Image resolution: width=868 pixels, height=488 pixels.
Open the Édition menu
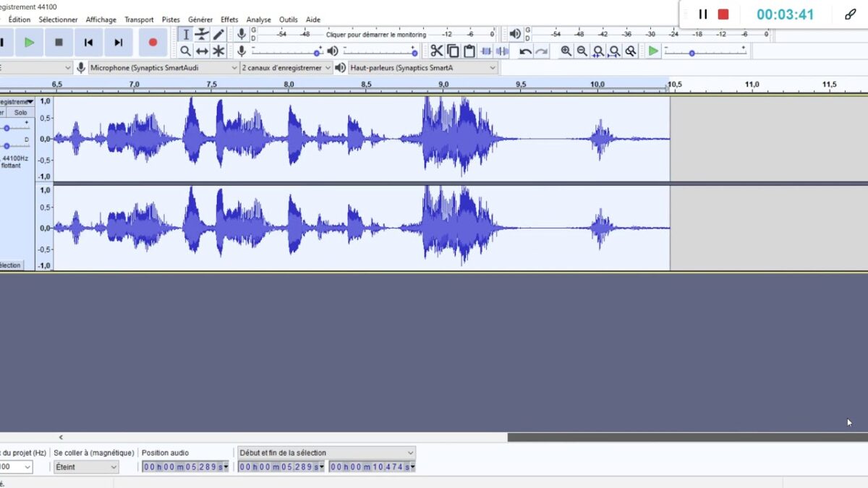coord(20,20)
